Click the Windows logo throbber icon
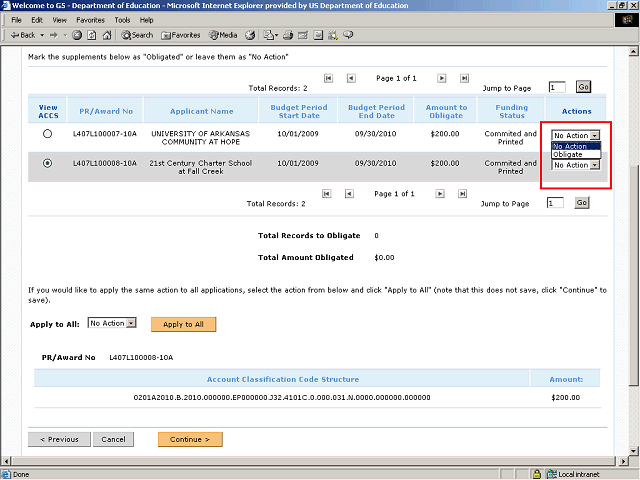Image resolution: width=640 pixels, height=480 pixels. click(x=627, y=20)
